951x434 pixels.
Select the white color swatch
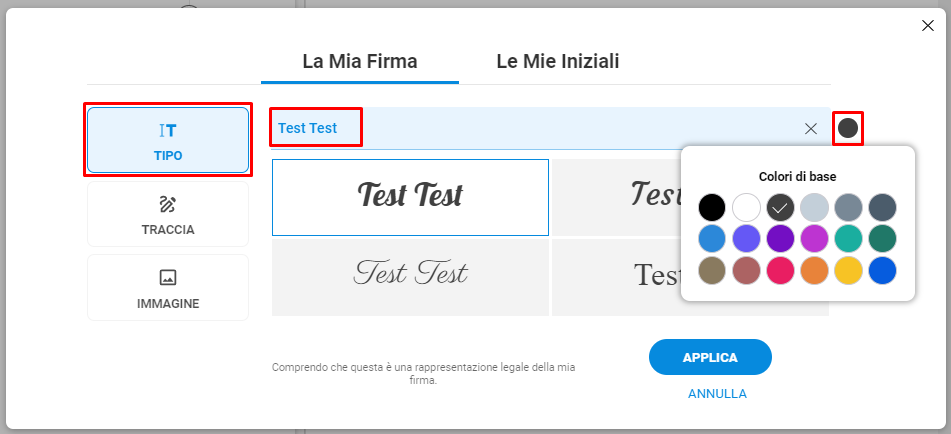(746, 208)
